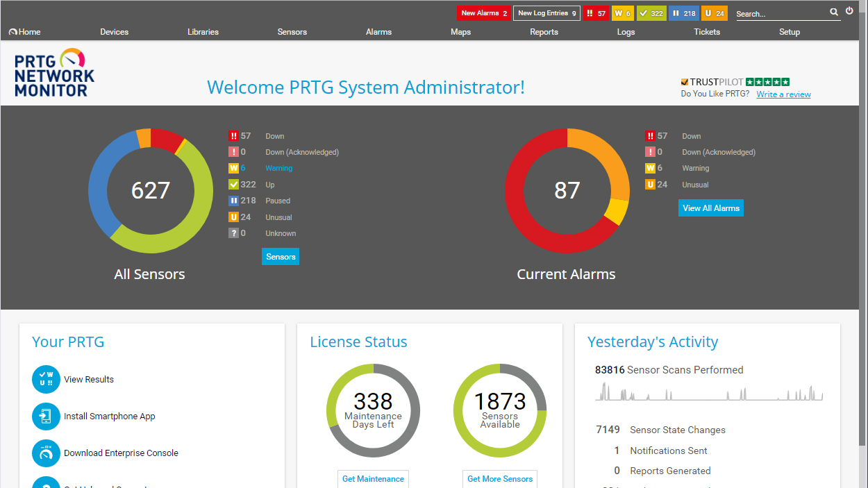Image resolution: width=868 pixels, height=488 pixels.
Task: Open the View Results link
Action: 89,380
